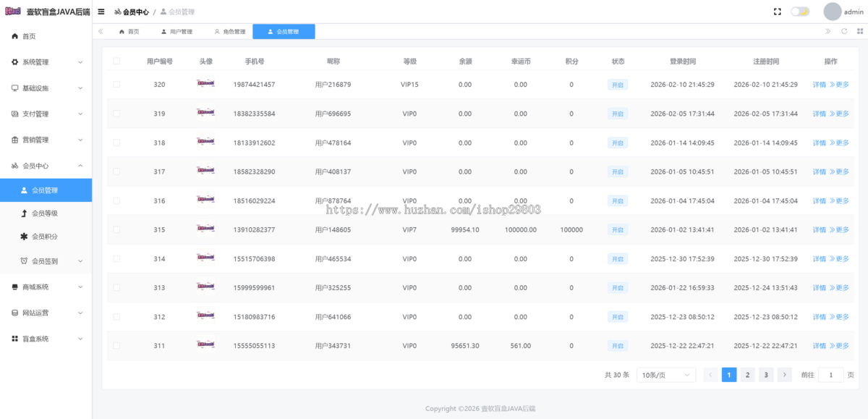
Task: Refresh the current tab with the reload icon
Action: click(844, 32)
